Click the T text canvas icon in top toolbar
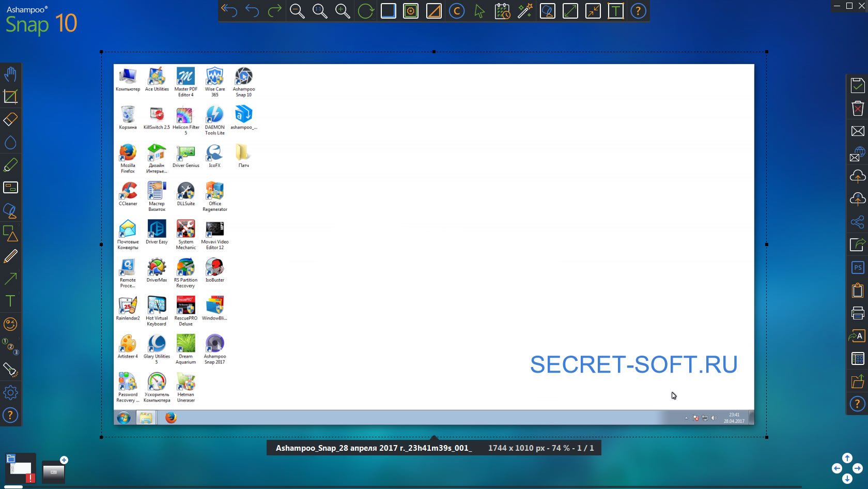Viewport: 868px width, 489px height. 616,11
